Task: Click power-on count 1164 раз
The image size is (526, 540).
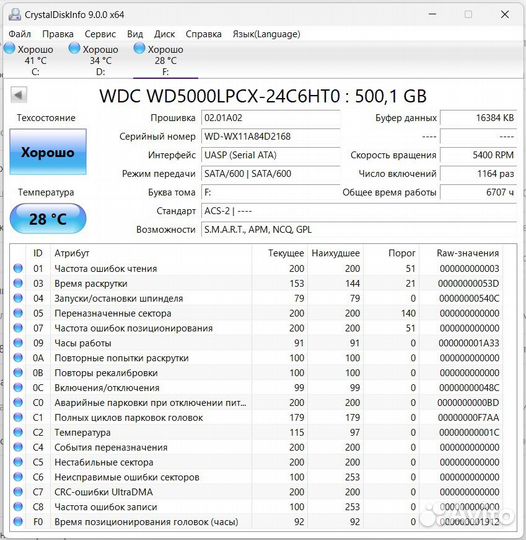Action: pos(478,174)
